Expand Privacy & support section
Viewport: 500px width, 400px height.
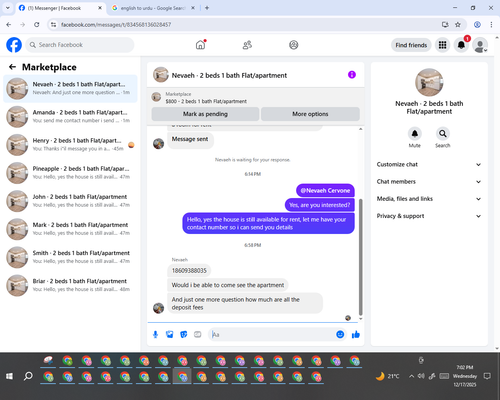[x=429, y=216]
